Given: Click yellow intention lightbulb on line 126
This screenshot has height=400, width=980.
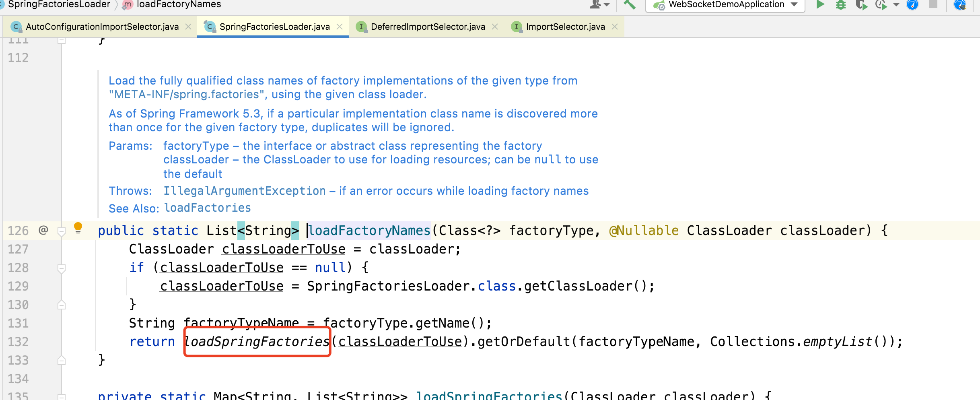Looking at the screenshot, I should [78, 228].
